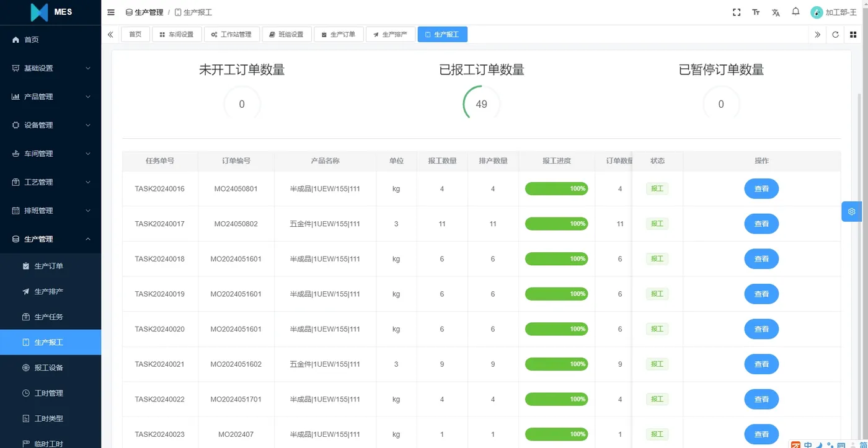Switch to the 生产订单 tab
868x448 pixels.
339,34
